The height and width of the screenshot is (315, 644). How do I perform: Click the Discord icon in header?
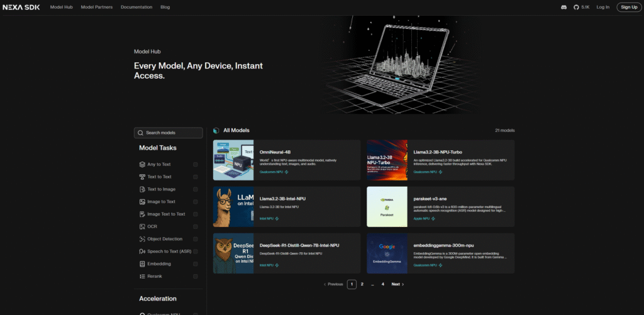coord(563,7)
